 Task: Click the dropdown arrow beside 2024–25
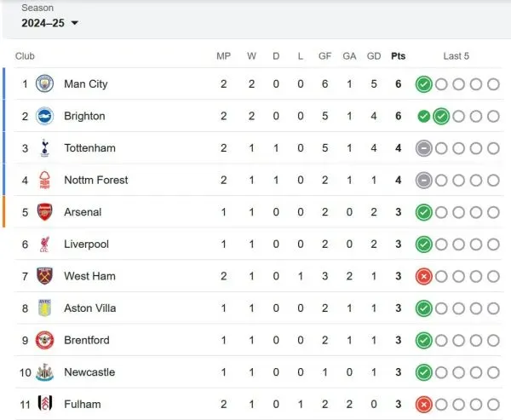pos(75,23)
